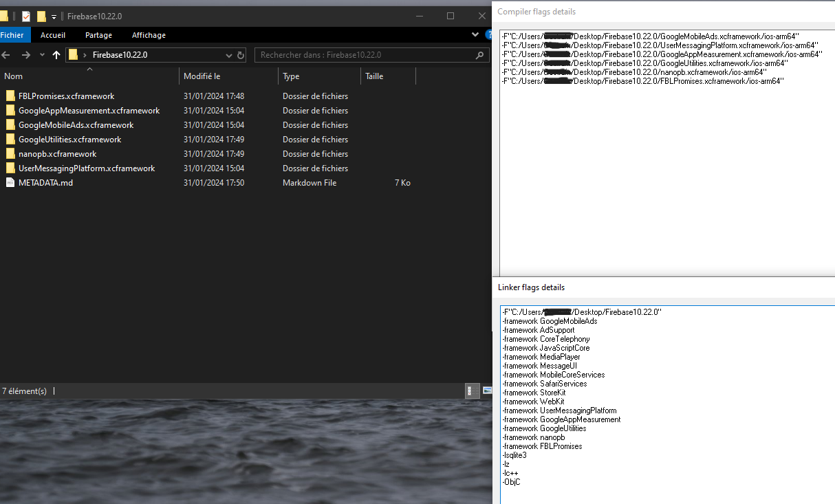Go forward with the Explorer forward arrow
Viewport: 835px width, 504px height.
26,55
